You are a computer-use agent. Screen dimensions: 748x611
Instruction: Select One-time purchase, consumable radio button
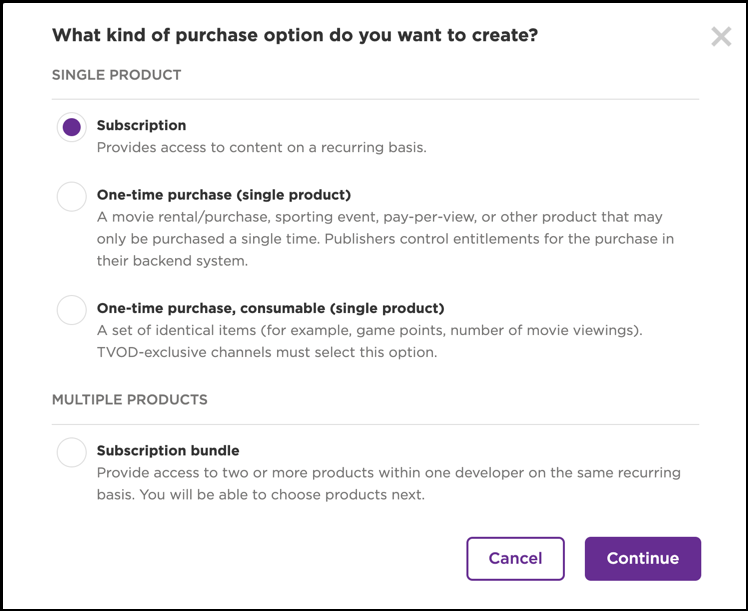click(x=71, y=309)
